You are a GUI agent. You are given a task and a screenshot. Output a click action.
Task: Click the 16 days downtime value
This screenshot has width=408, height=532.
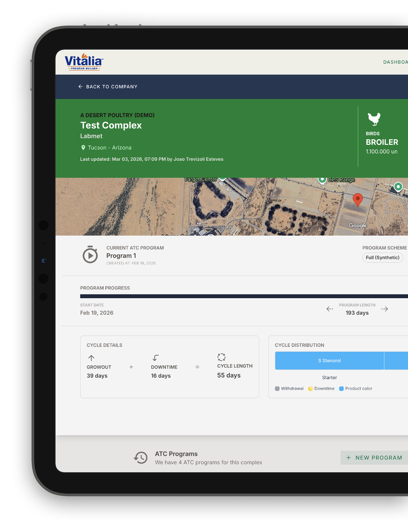coord(161,376)
